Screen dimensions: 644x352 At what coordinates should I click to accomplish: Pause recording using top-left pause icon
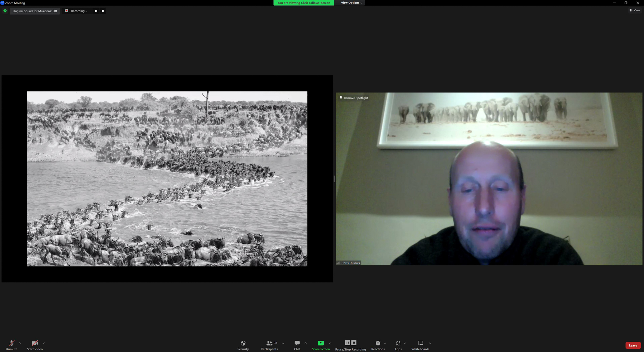pyautogui.click(x=96, y=11)
